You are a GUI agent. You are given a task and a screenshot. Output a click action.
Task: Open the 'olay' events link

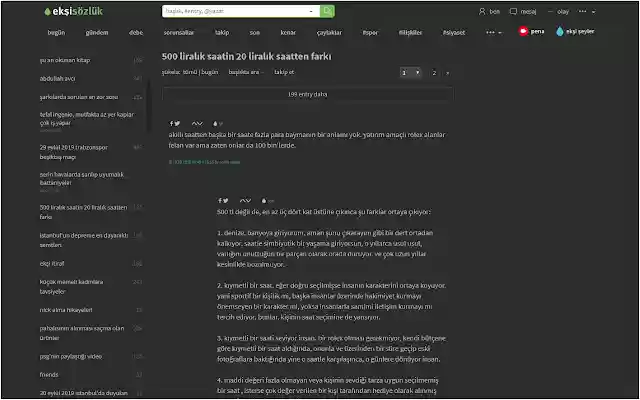pos(558,12)
